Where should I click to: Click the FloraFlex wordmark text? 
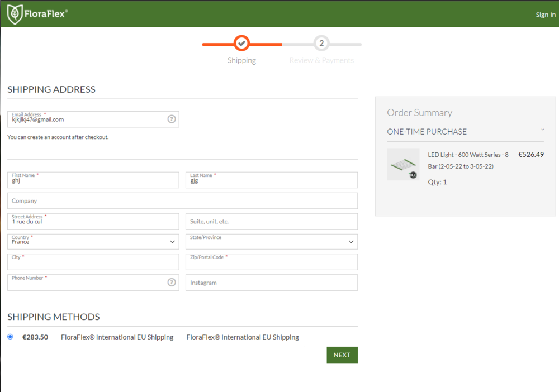(46, 14)
